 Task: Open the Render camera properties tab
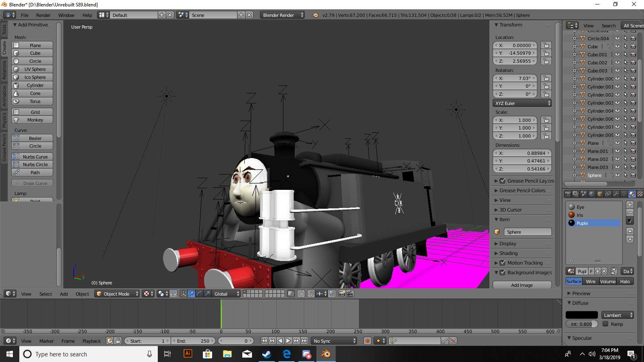568,194
